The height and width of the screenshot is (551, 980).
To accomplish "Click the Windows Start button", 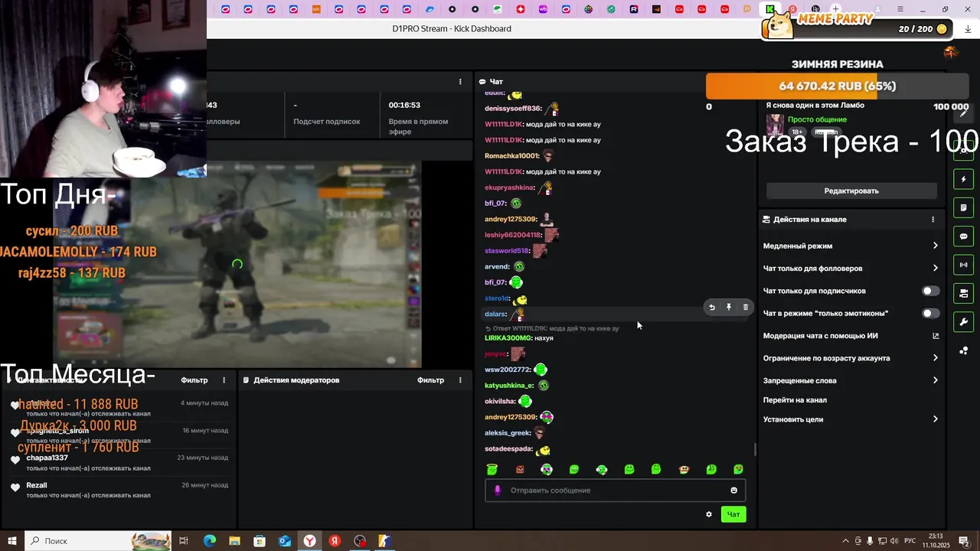I will coord(12,541).
